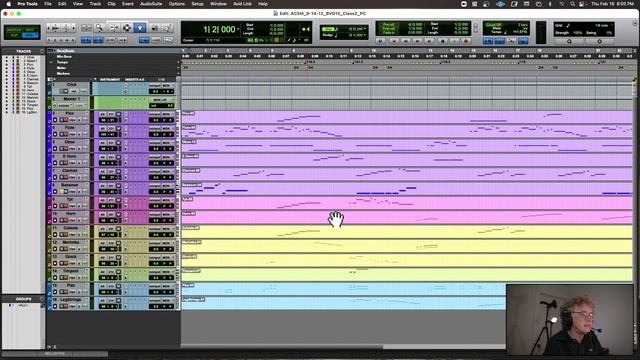640x360 pixels.
Task: Open the Window menu
Action: coord(218,4)
